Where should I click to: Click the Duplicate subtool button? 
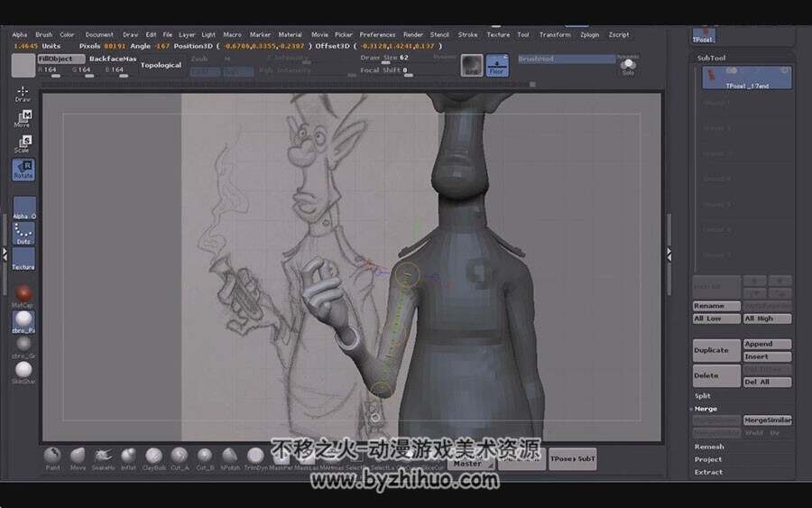716,350
